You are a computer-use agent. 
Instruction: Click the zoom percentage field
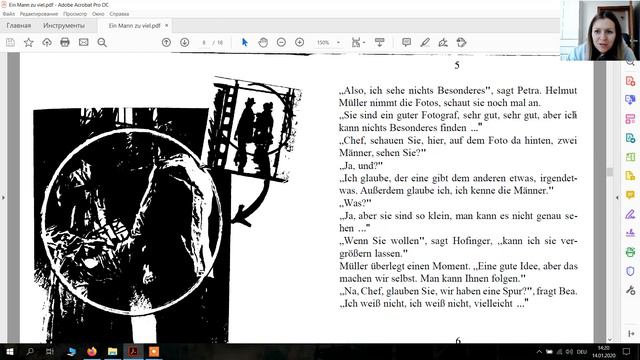point(323,42)
